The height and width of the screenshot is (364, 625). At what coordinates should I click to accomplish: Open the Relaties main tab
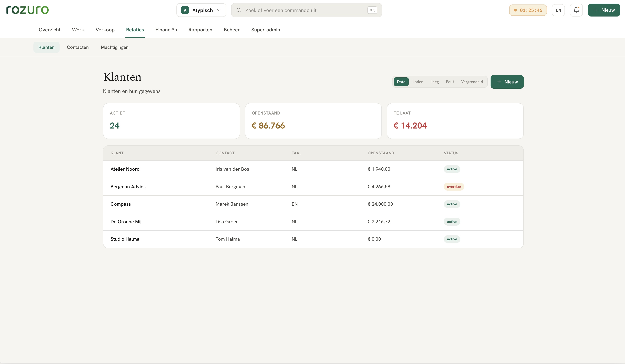point(135,30)
